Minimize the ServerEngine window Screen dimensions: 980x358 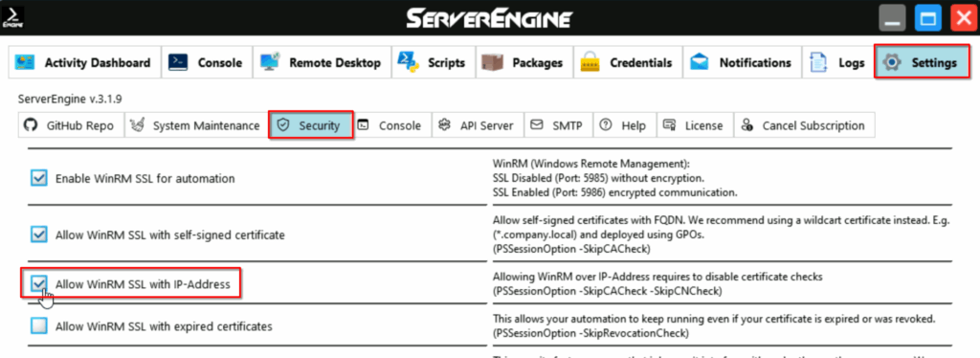click(x=892, y=18)
